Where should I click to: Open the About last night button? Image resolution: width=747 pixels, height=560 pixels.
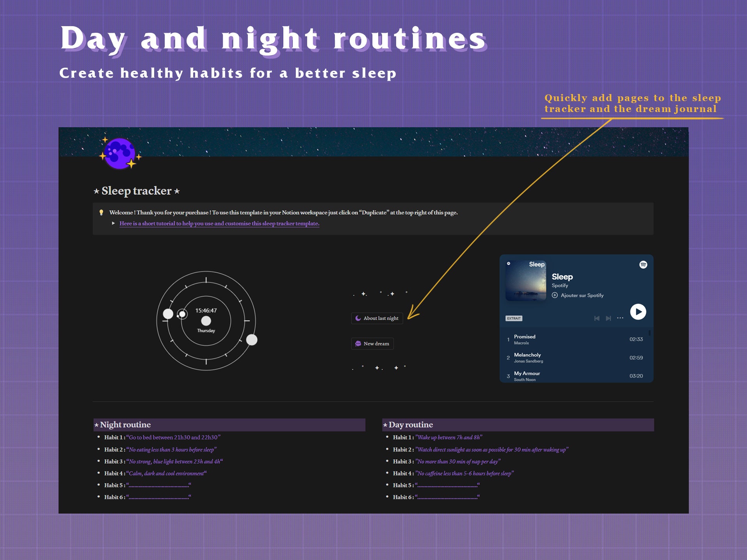[x=377, y=318]
